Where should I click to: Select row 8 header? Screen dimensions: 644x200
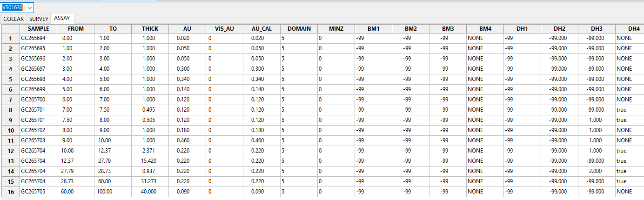click(x=9, y=110)
